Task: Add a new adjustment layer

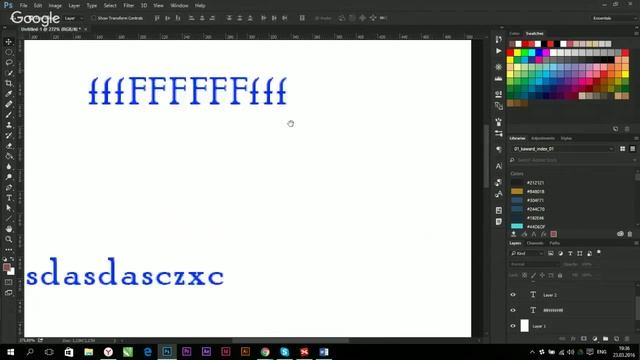Action: tap(595, 339)
